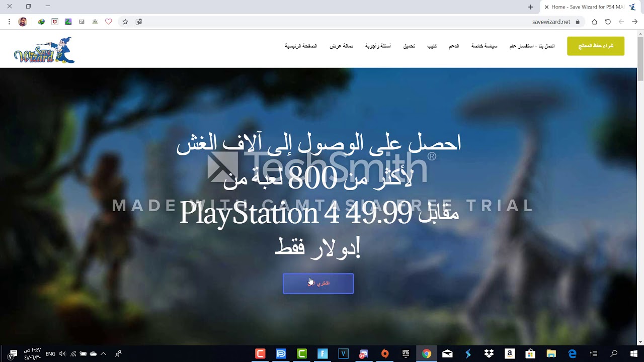Image resolution: width=644 pixels, height=362 pixels.
Task: Open the green Camtasia taskbar icon
Action: click(302, 354)
